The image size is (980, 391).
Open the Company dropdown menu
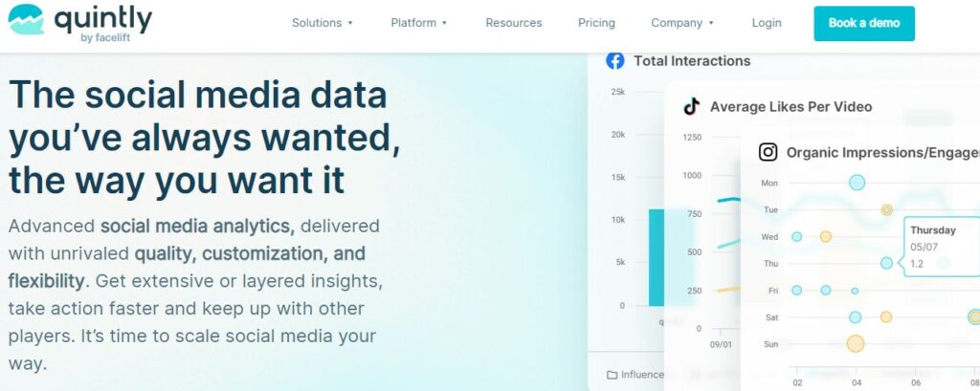coord(682,23)
